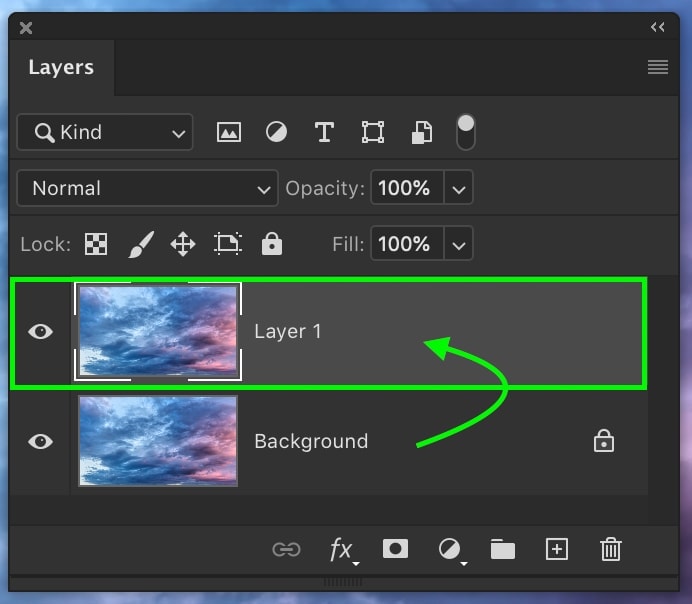Open the Kind filter dropdown
The height and width of the screenshot is (604, 692).
pos(105,132)
